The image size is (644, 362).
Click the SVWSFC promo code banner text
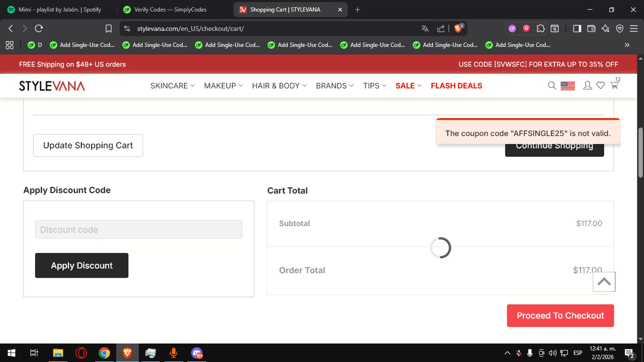(538, 64)
